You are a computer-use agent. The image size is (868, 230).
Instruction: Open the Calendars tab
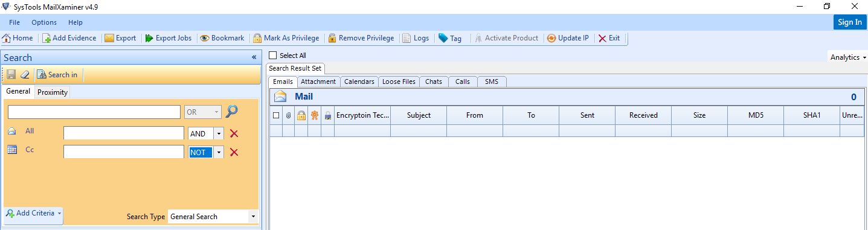(359, 81)
